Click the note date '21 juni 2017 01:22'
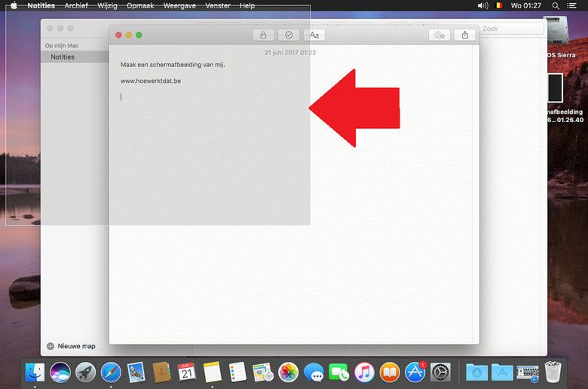This screenshot has height=389, width=588. coord(290,53)
